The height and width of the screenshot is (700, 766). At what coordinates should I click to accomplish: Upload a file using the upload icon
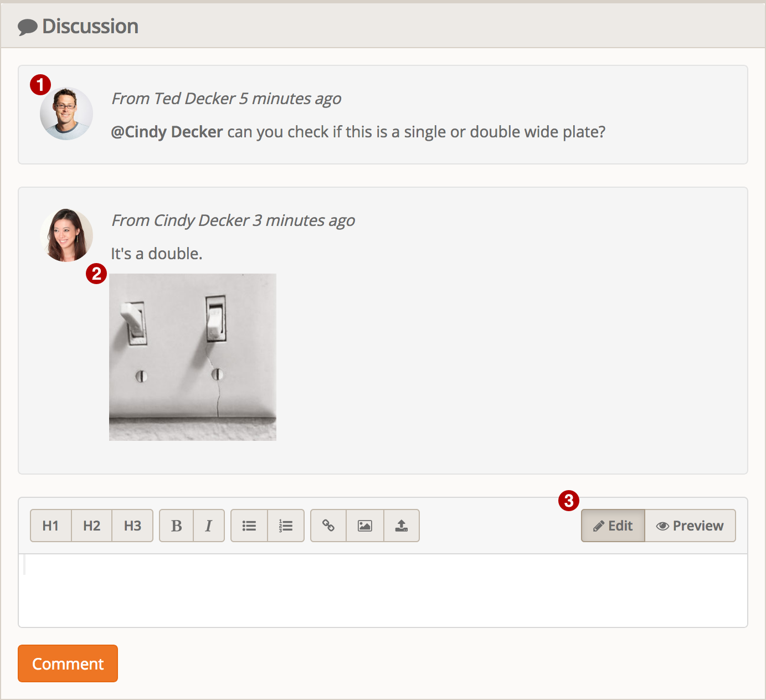pos(402,526)
